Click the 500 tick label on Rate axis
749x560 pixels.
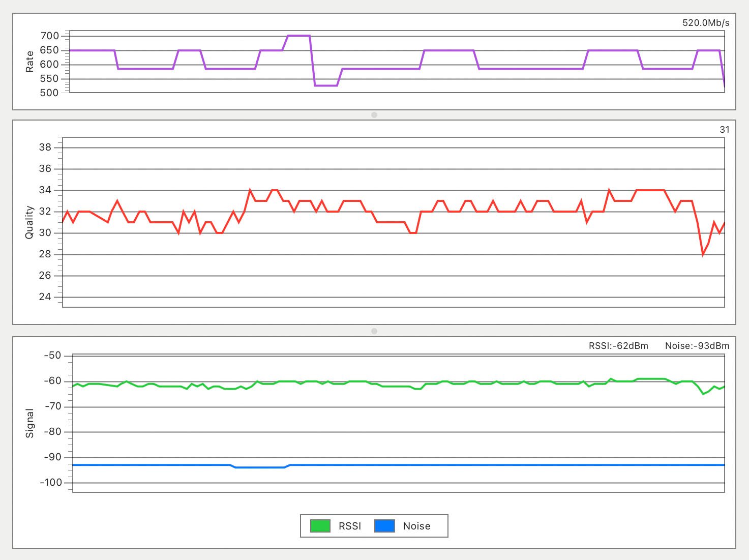(49, 93)
